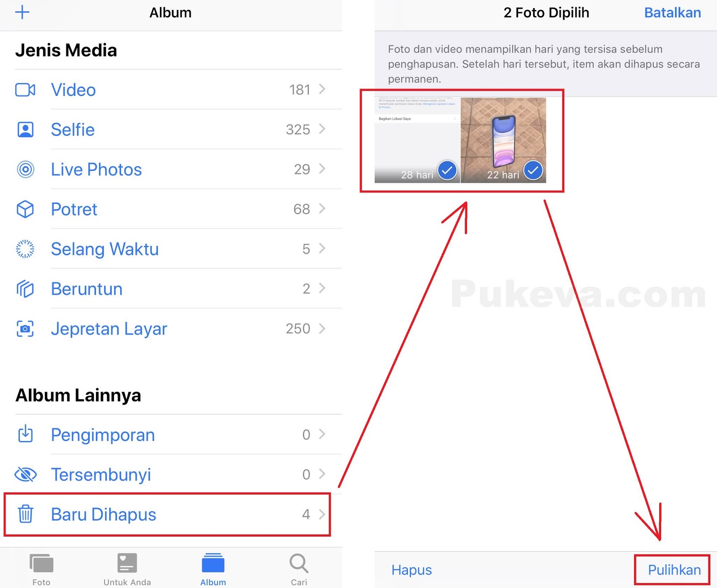The image size is (717, 588).
Task: Open Live Photos via concentric circles icon
Action: (x=25, y=169)
